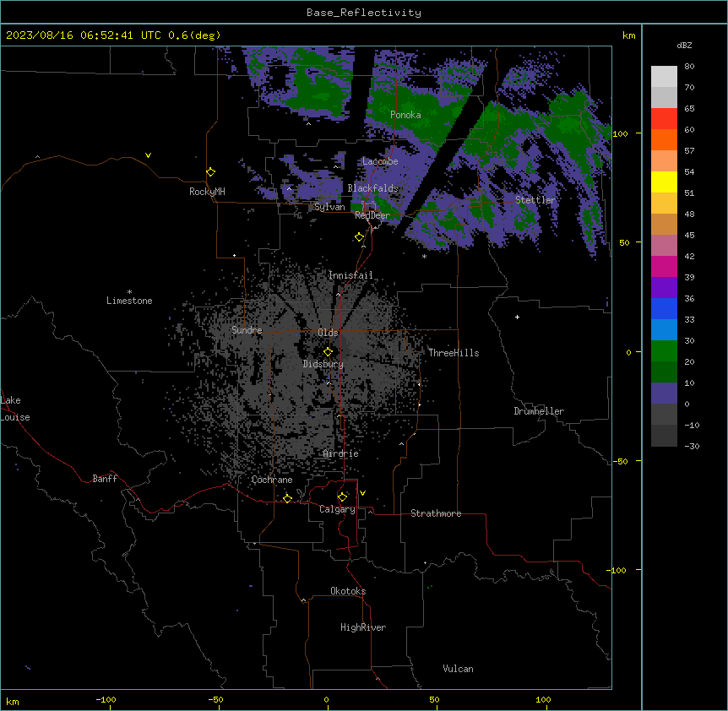The image size is (728, 711).
Task: Click the yellow V marker east of Calgary
Action: (x=362, y=493)
